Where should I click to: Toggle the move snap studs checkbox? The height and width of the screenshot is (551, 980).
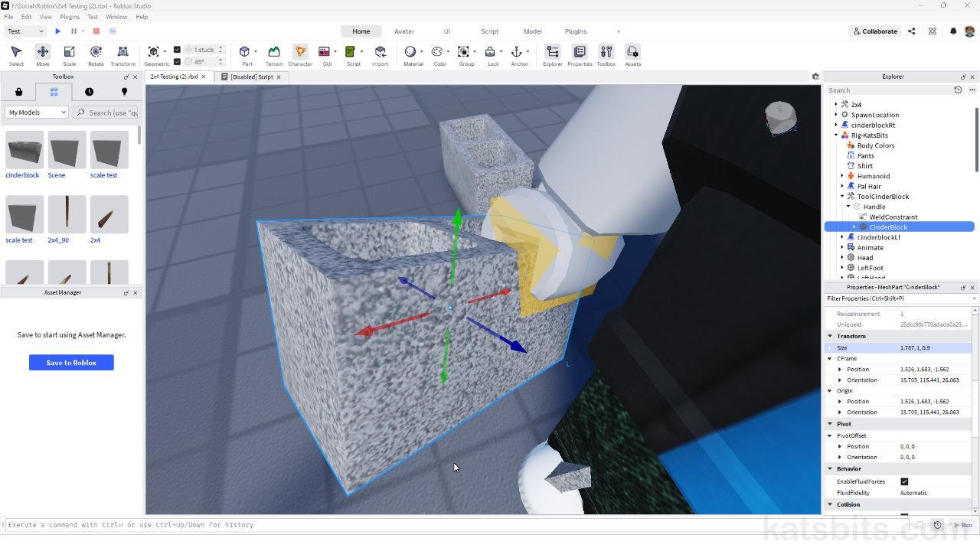pyautogui.click(x=178, y=50)
